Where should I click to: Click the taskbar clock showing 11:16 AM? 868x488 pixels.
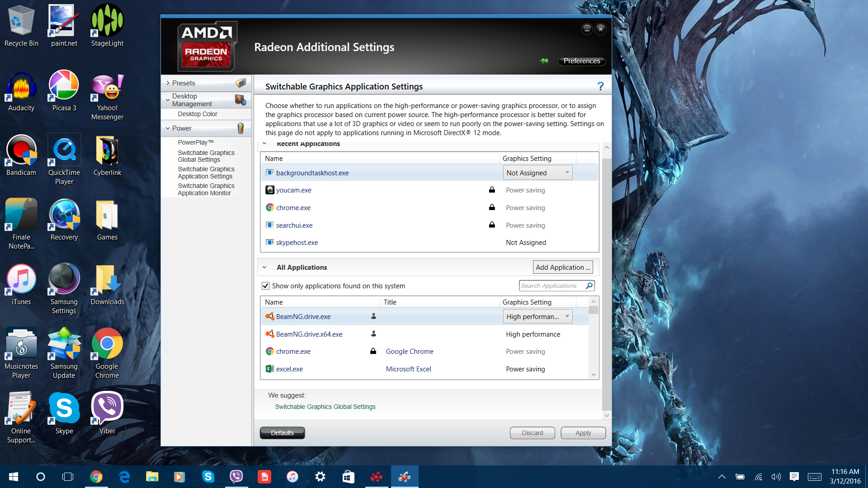(845, 476)
